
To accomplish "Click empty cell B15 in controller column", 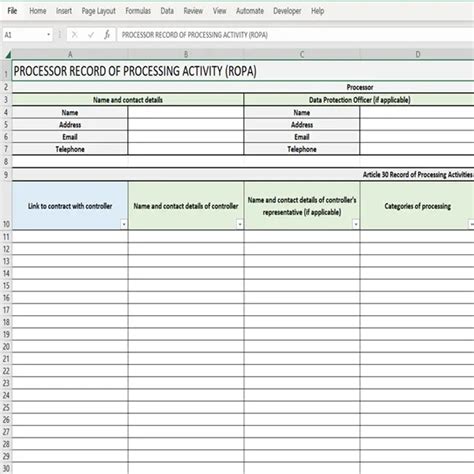I will click(186, 285).
